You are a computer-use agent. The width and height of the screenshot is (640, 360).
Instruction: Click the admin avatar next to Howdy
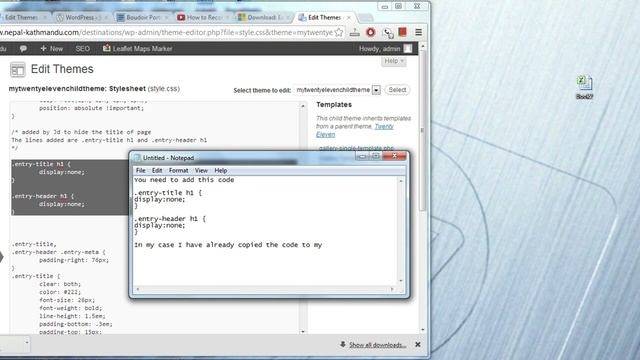coord(408,49)
